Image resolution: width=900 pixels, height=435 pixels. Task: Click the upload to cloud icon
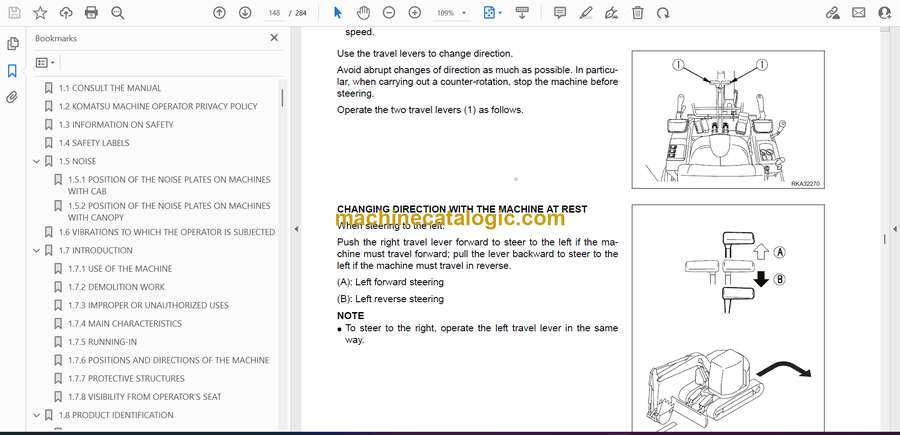(66, 13)
